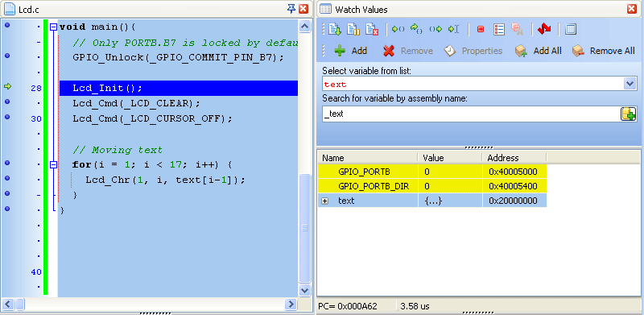Click the 3.58 us status entry
This screenshot has width=644, height=315.
(x=415, y=306)
